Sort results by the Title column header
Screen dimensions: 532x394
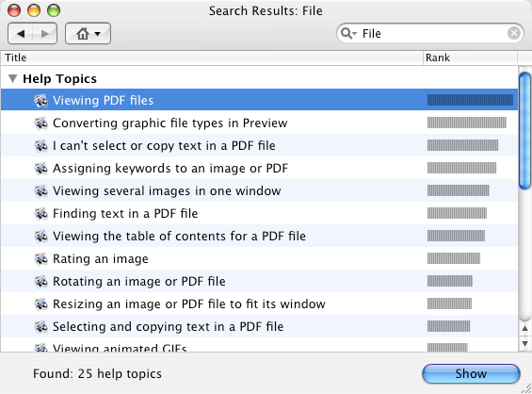click(212, 57)
